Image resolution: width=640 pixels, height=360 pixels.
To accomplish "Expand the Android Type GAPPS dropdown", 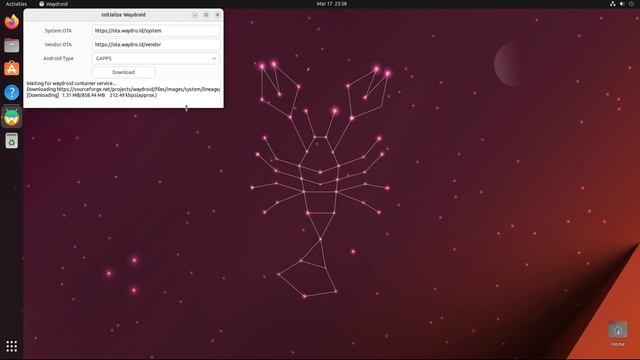I will 156,58.
